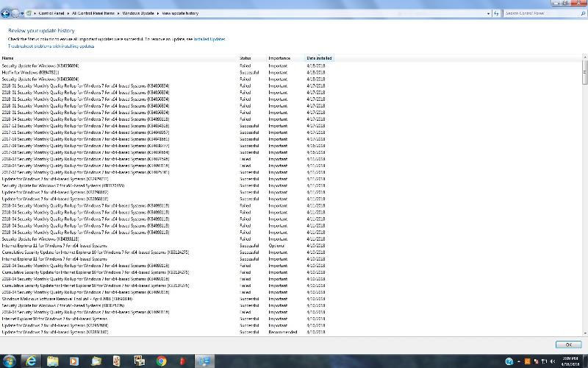This screenshot has width=588, height=368.
Task: Click the Optional importance cell
Action: (276, 246)
